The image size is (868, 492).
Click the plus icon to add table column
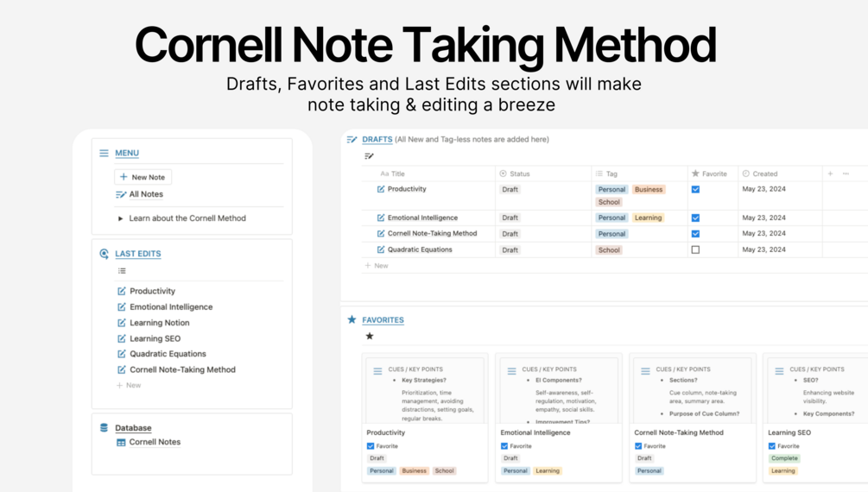pos(830,173)
